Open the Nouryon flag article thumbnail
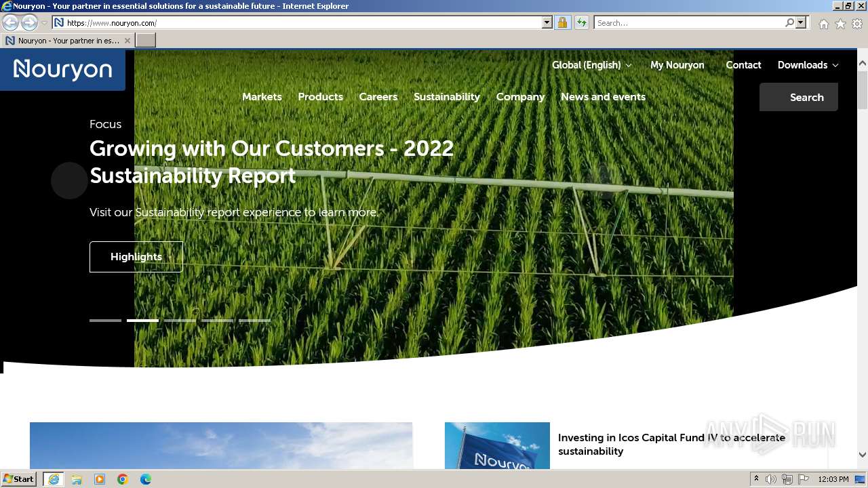868x488 pixels. pyautogui.click(x=497, y=445)
